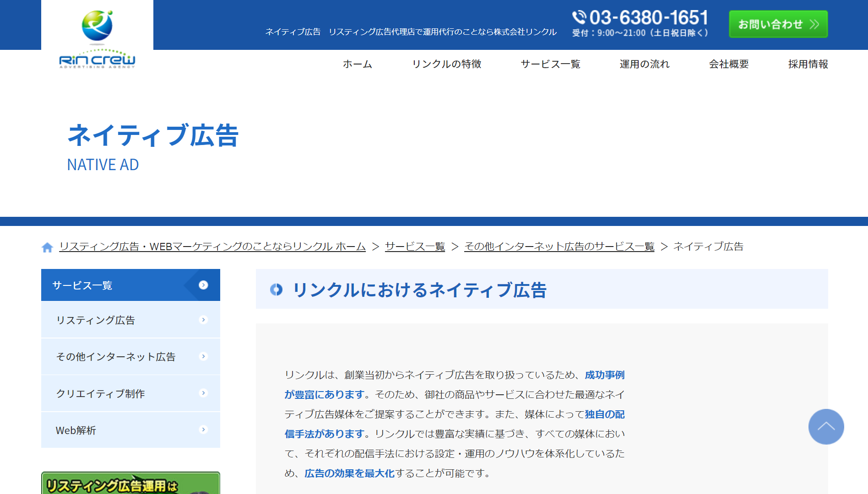The image size is (868, 494).
Task: Expand the リスティング広告 sidebar arrow
Action: pos(204,320)
